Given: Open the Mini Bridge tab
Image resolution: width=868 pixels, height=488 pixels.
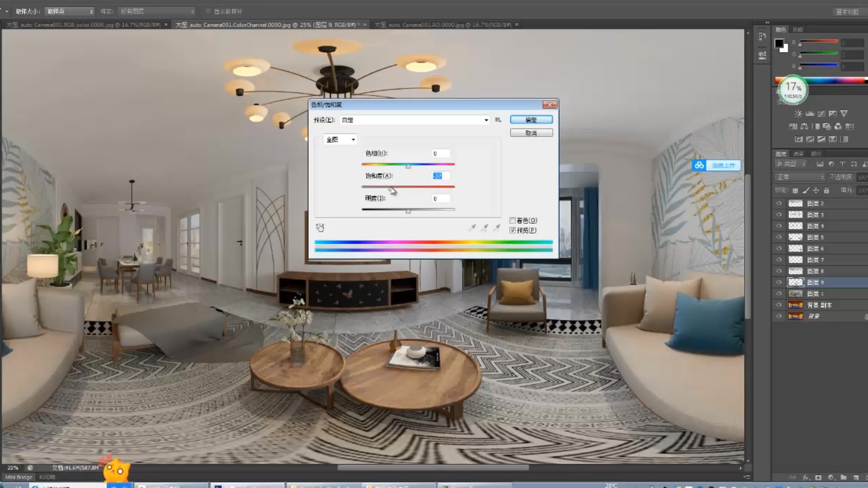Looking at the screenshot, I should 19,477.
